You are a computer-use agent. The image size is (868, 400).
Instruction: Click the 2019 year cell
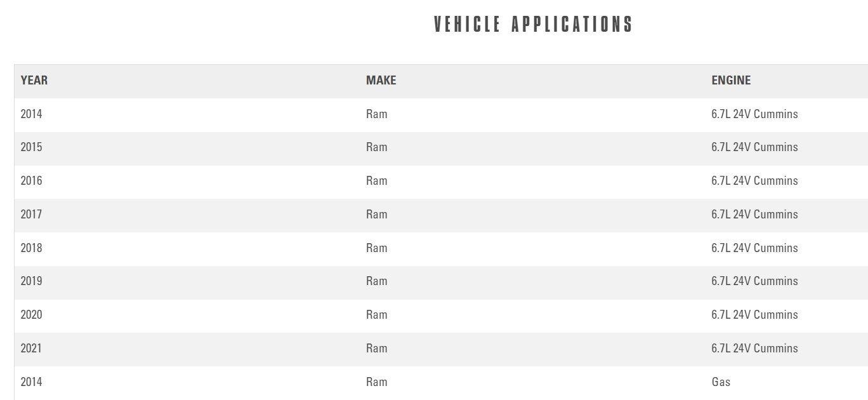(31, 281)
